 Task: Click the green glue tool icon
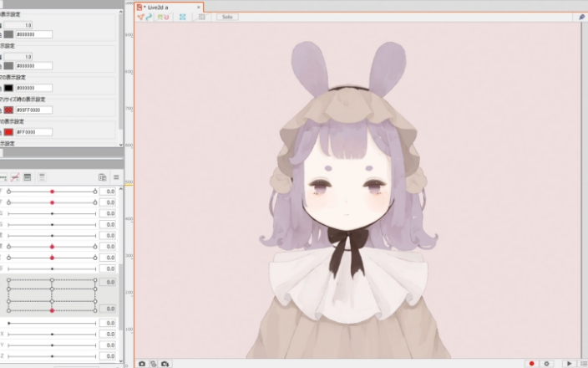point(160,17)
